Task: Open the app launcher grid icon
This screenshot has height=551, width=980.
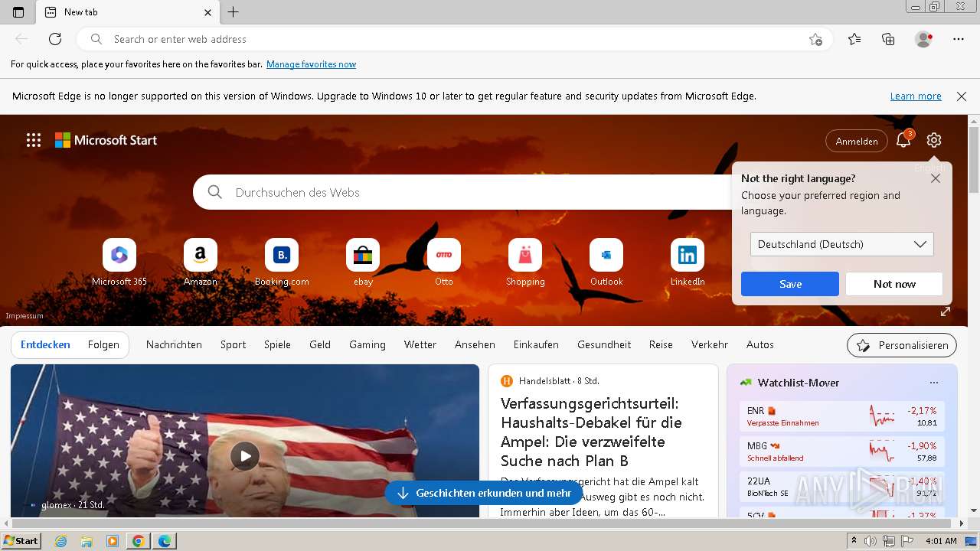Action: click(34, 140)
